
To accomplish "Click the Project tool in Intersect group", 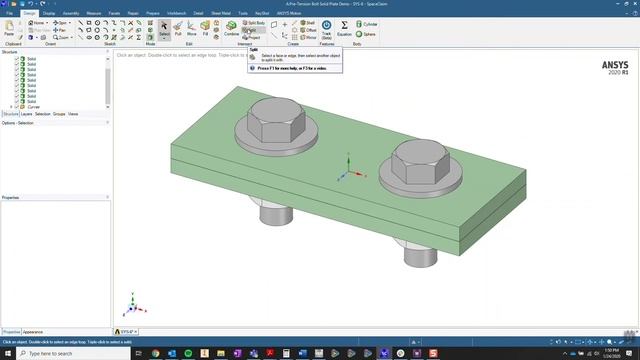I will 251,38.
